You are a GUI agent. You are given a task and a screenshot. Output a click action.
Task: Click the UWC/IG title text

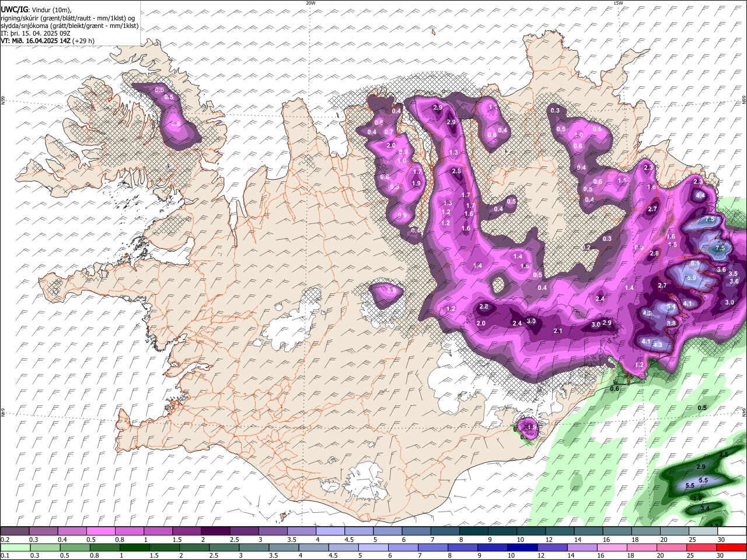[14, 10]
